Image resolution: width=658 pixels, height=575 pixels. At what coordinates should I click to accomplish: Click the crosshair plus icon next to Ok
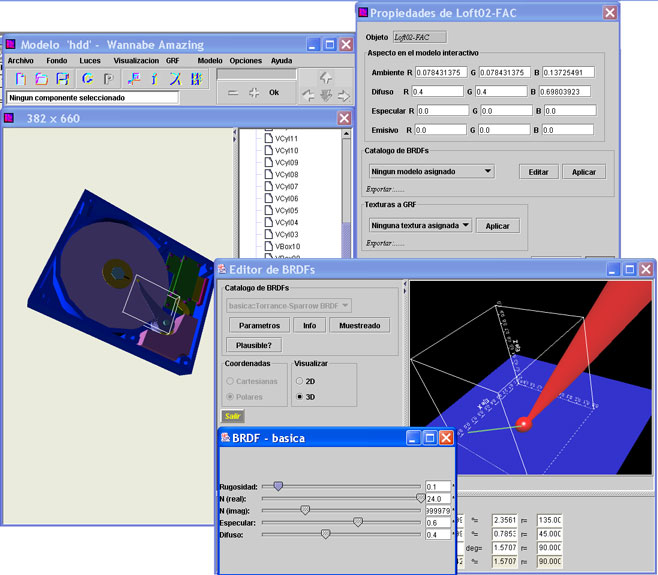[x=254, y=93]
